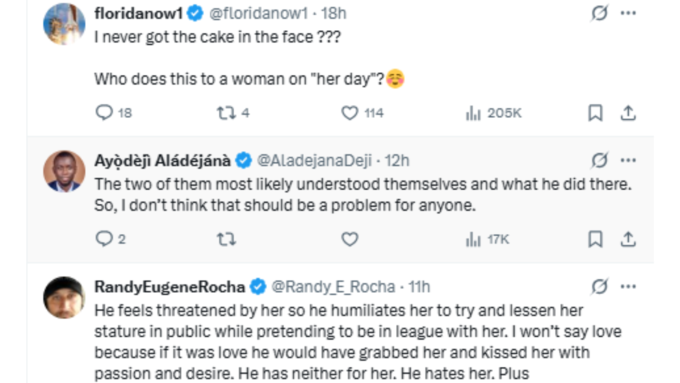680x383 pixels.
Task: Open more options on RandyEugeneRocha's tweet
Action: point(628,286)
